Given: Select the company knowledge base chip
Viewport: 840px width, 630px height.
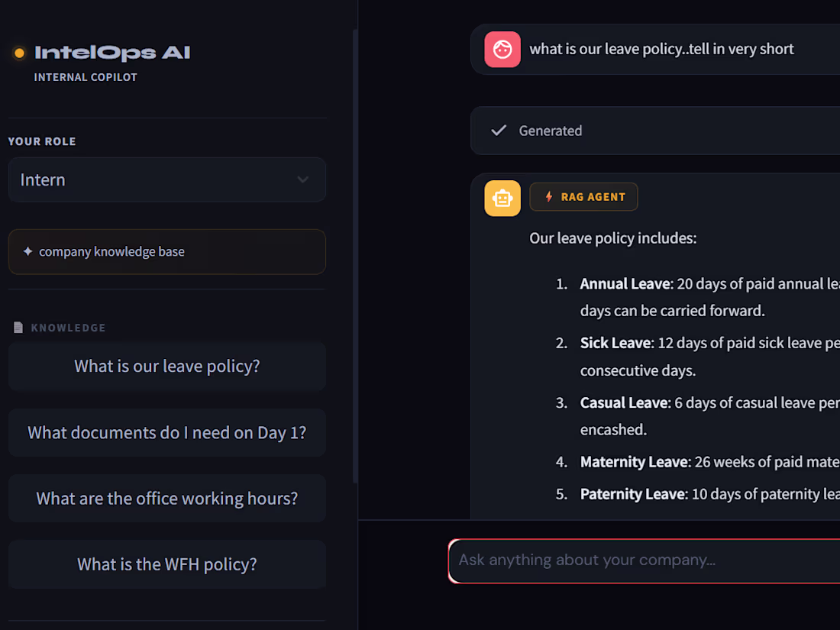Looking at the screenshot, I should coord(166,252).
